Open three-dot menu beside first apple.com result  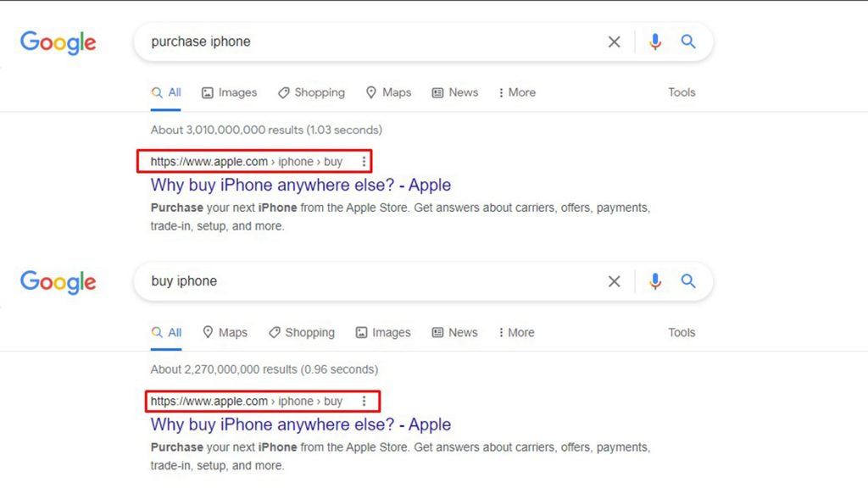coord(364,162)
